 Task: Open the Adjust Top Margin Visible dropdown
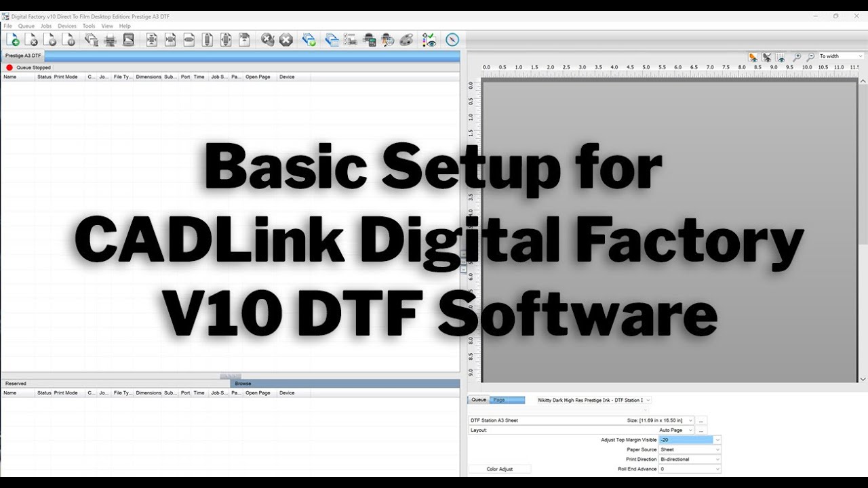click(x=690, y=440)
